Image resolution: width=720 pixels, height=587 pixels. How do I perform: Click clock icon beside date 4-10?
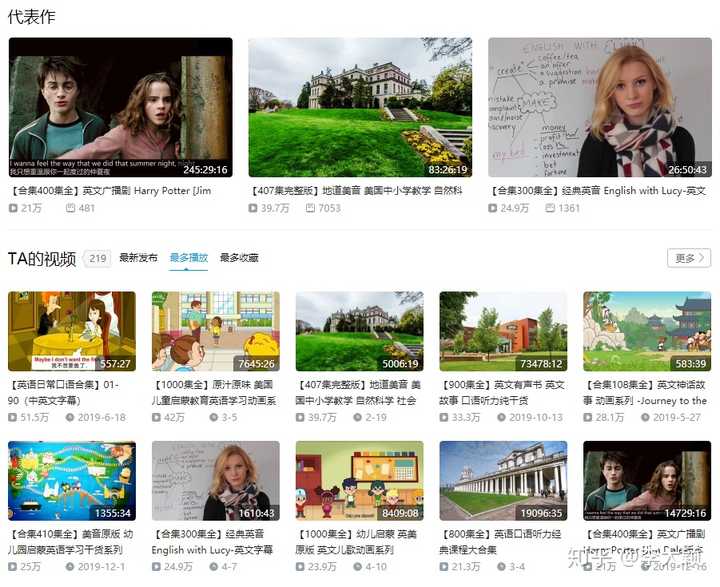tap(357, 567)
